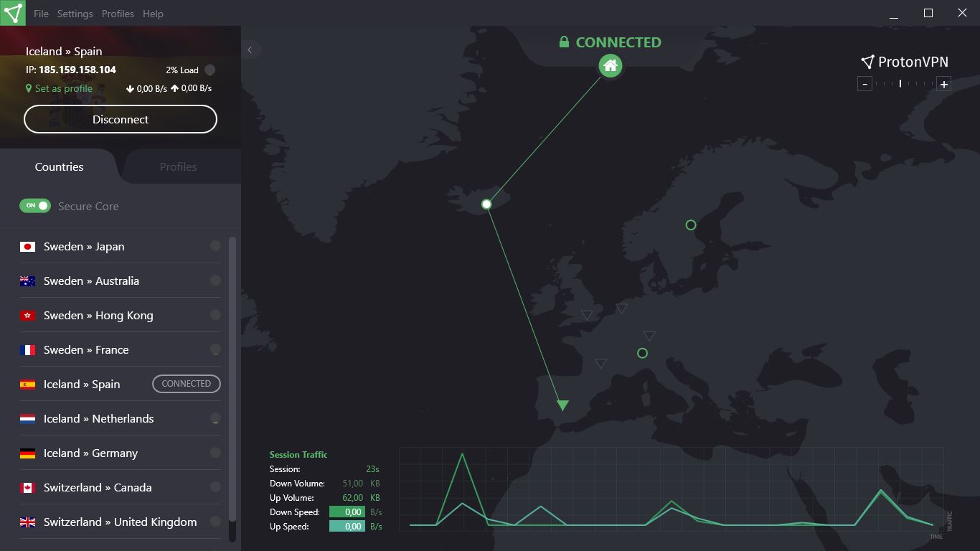Click the Canada flag in Switzerland » Canada
980x551 pixels.
(27, 487)
